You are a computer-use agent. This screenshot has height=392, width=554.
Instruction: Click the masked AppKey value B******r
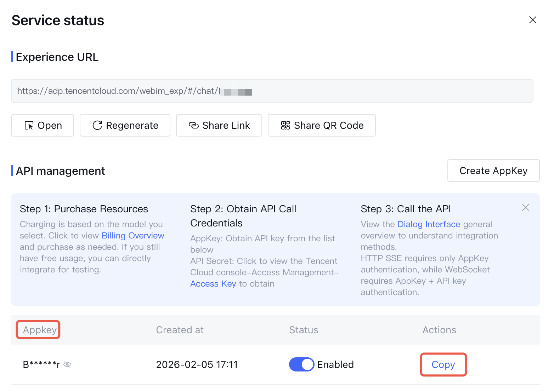(41, 364)
